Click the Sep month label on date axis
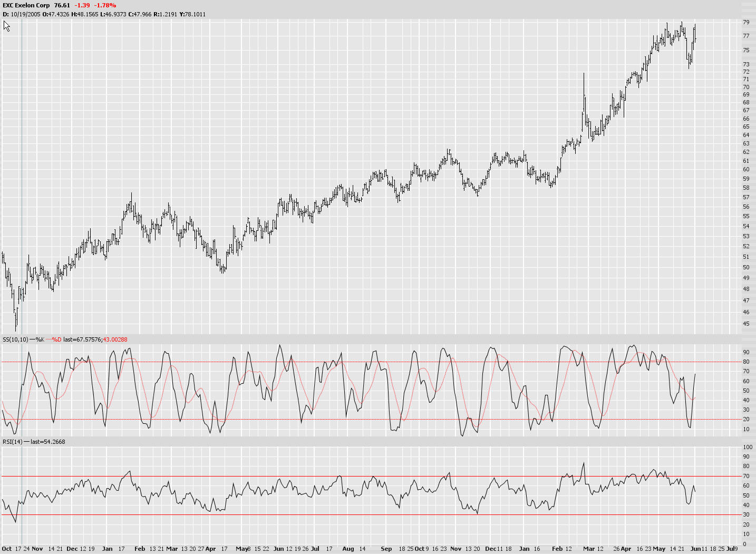 pos(386,549)
